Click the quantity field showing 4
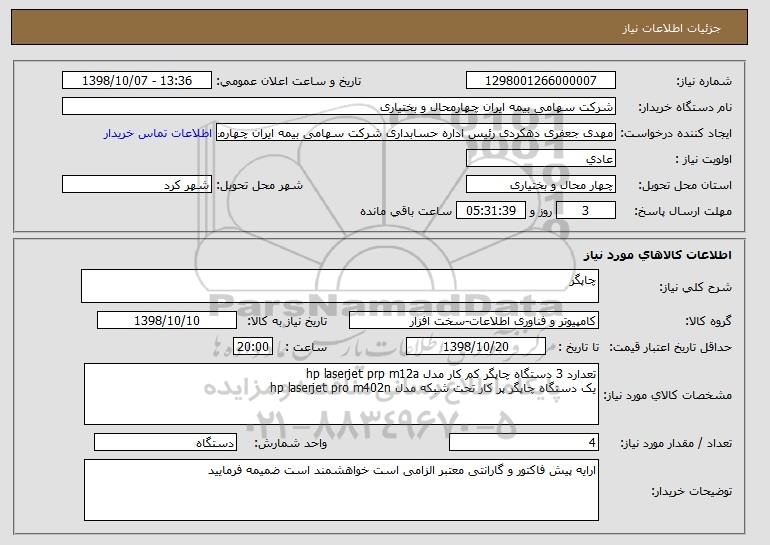Viewport: 770px width, 545px height. point(524,442)
